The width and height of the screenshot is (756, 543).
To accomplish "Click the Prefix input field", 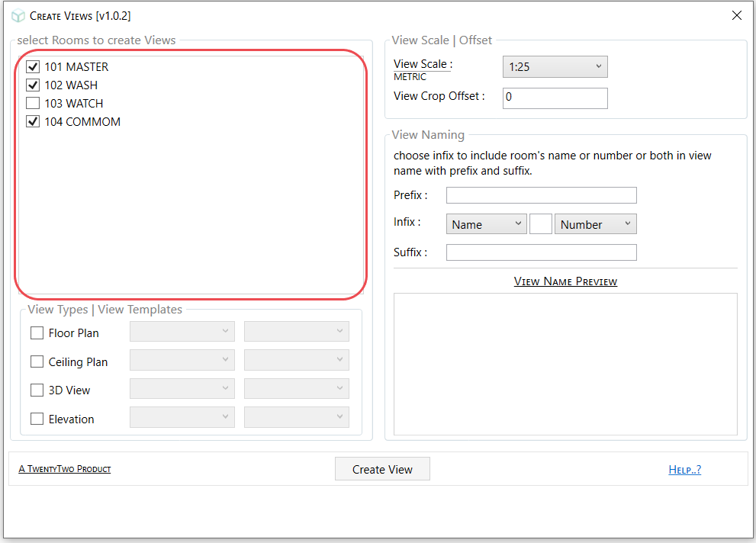I will coord(541,195).
